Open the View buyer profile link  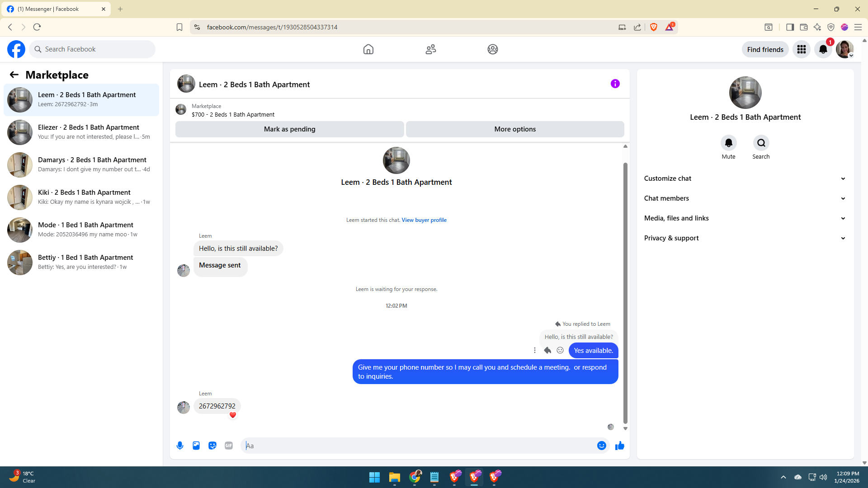pos(424,220)
